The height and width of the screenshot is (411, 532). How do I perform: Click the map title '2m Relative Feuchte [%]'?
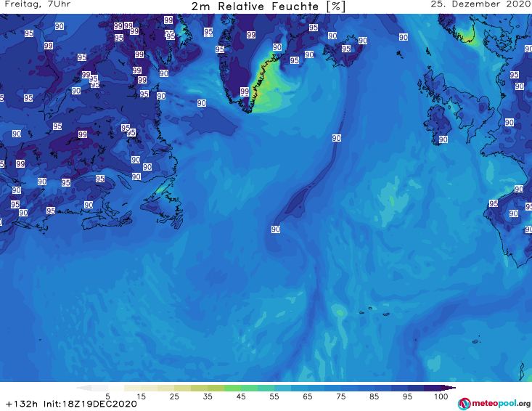click(x=269, y=7)
